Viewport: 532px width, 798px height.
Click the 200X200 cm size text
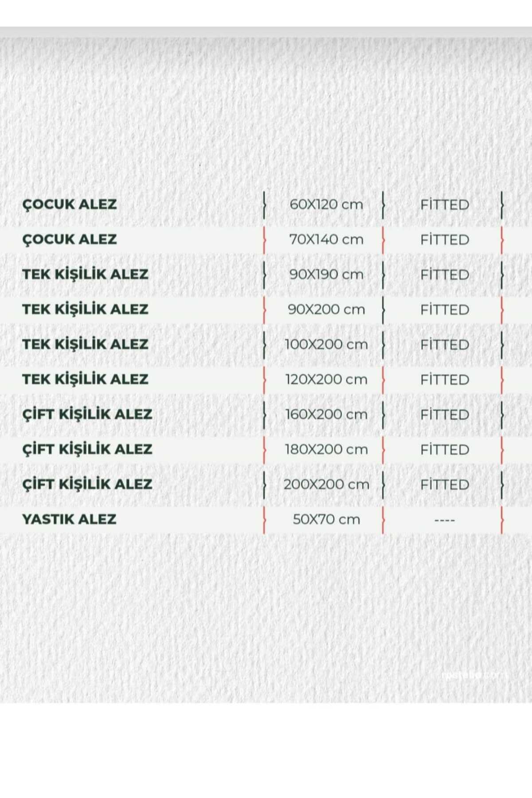(326, 484)
